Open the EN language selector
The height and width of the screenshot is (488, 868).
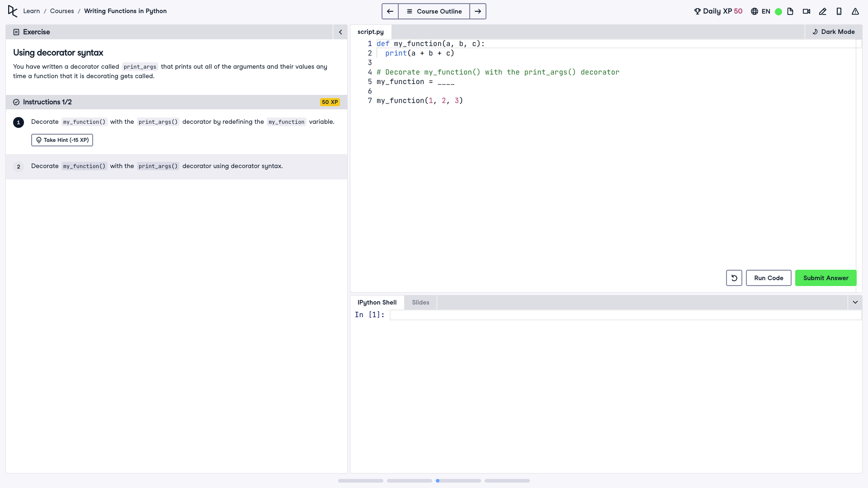point(760,11)
